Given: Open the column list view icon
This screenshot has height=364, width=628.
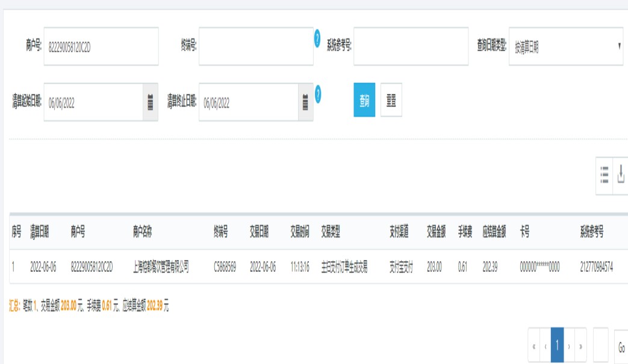Looking at the screenshot, I should pyautogui.click(x=605, y=175).
